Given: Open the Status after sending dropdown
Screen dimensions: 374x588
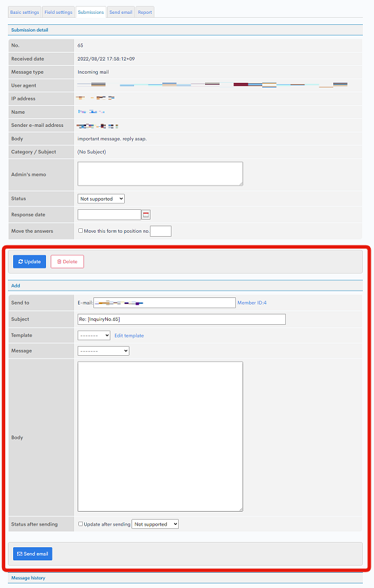Looking at the screenshot, I should [155, 524].
